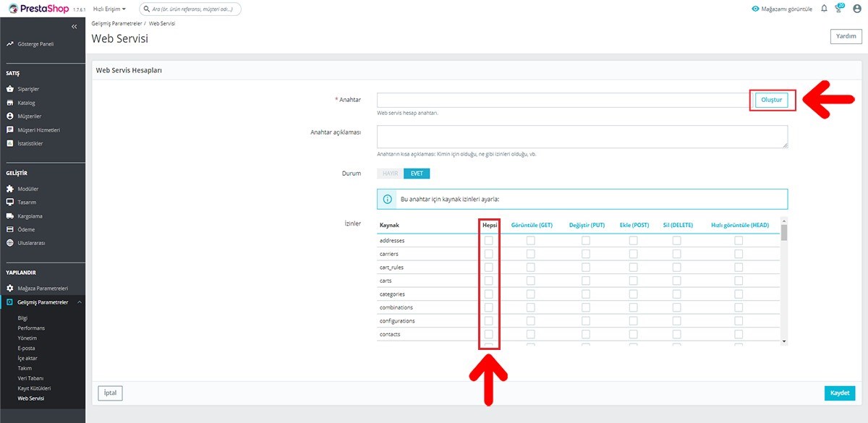Image resolution: width=868 pixels, height=423 pixels.
Task: Click the Müşteri Hizmetleri chat icon
Action: click(10, 130)
